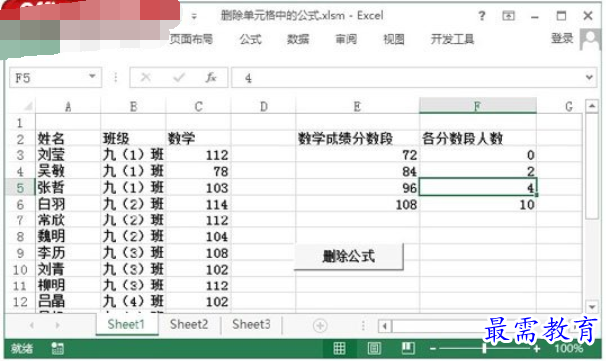Viewport: 606px width, 361px height.
Task: Select cell with name 魏明
Action: click(x=68, y=236)
